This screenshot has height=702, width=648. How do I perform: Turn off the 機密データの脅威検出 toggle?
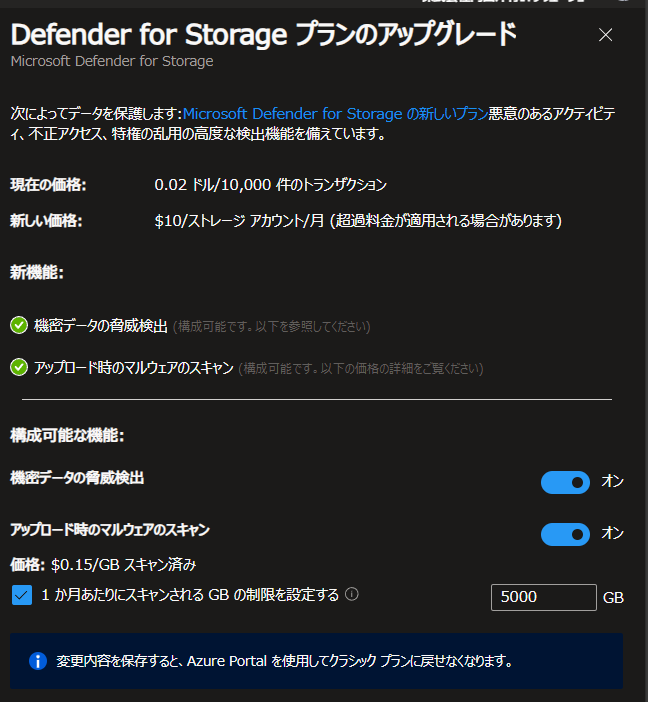click(565, 482)
